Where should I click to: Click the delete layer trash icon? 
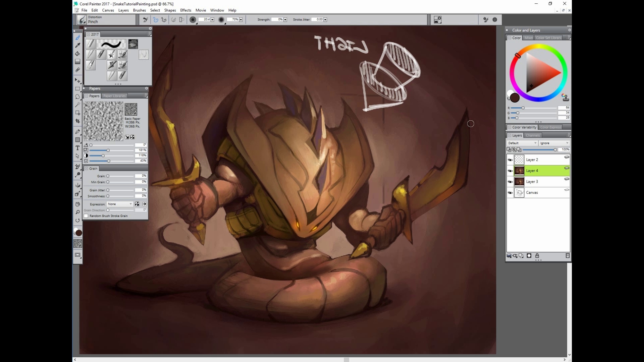point(568,256)
